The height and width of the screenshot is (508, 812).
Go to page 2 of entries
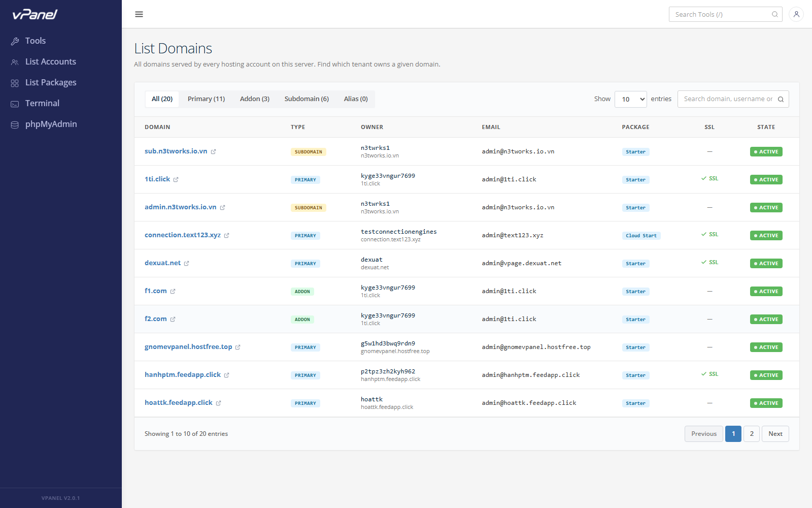tap(752, 434)
